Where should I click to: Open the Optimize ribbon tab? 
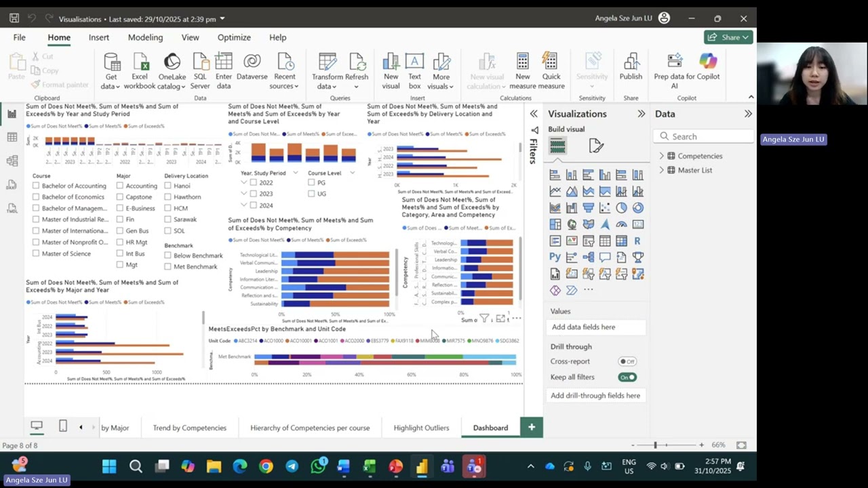tap(234, 37)
